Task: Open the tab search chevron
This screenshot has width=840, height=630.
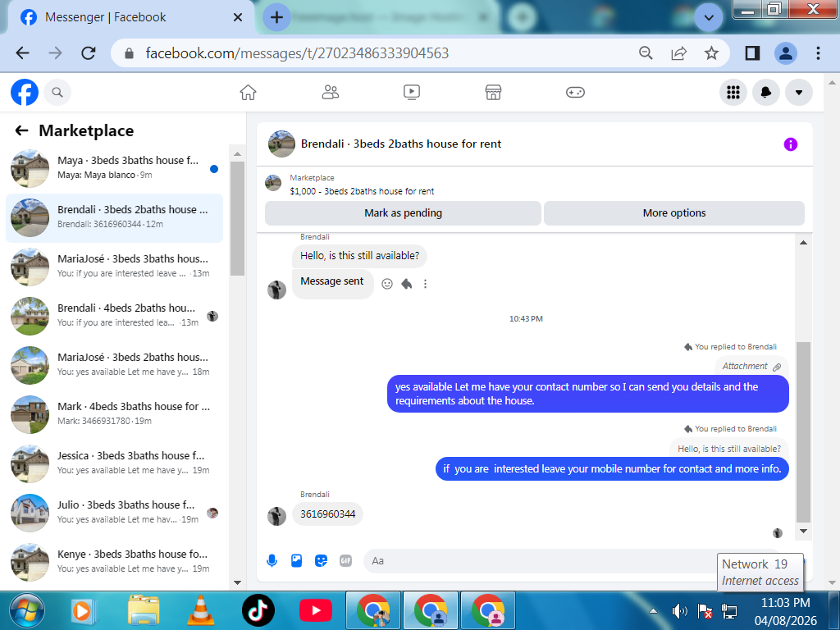Action: pyautogui.click(x=708, y=18)
